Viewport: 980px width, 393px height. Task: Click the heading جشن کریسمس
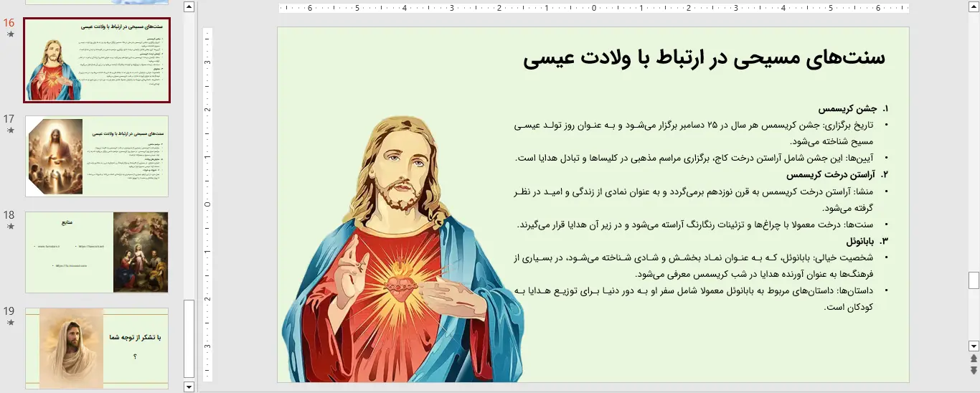click(x=848, y=109)
